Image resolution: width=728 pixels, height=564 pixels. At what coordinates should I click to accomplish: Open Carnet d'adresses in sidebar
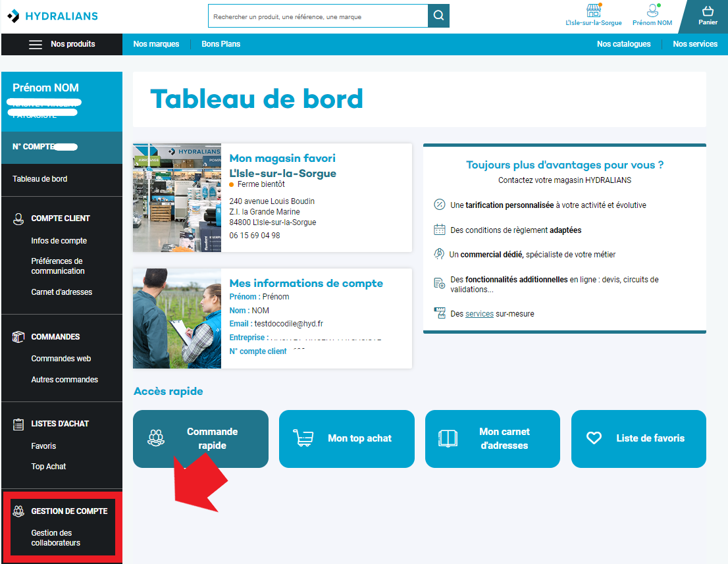(x=62, y=292)
